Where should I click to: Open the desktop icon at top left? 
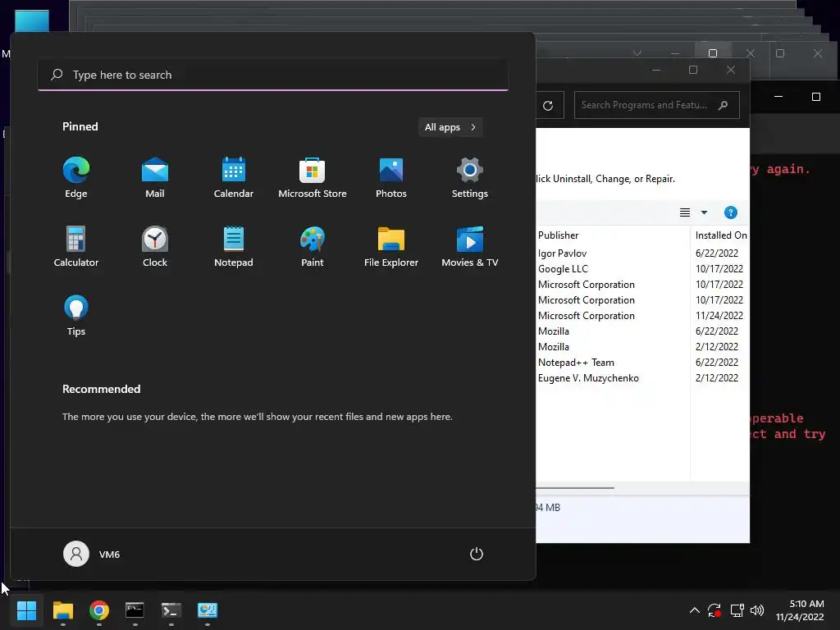click(32, 21)
